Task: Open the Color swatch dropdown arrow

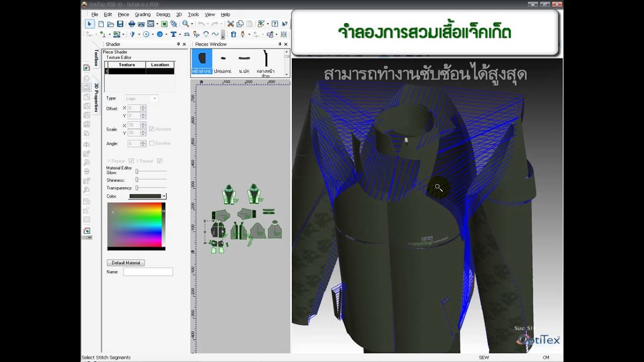Action: click(164, 196)
